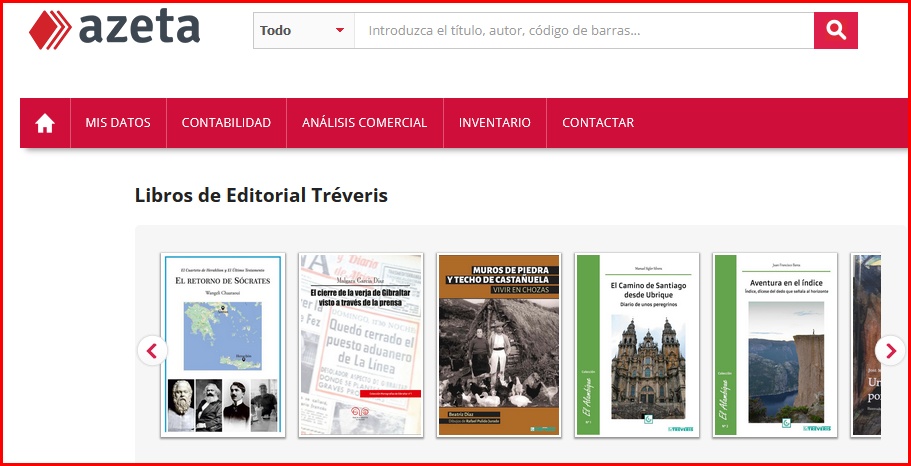Open the CONTACTAR menu
The height and width of the screenshot is (466, 911).
click(x=598, y=123)
